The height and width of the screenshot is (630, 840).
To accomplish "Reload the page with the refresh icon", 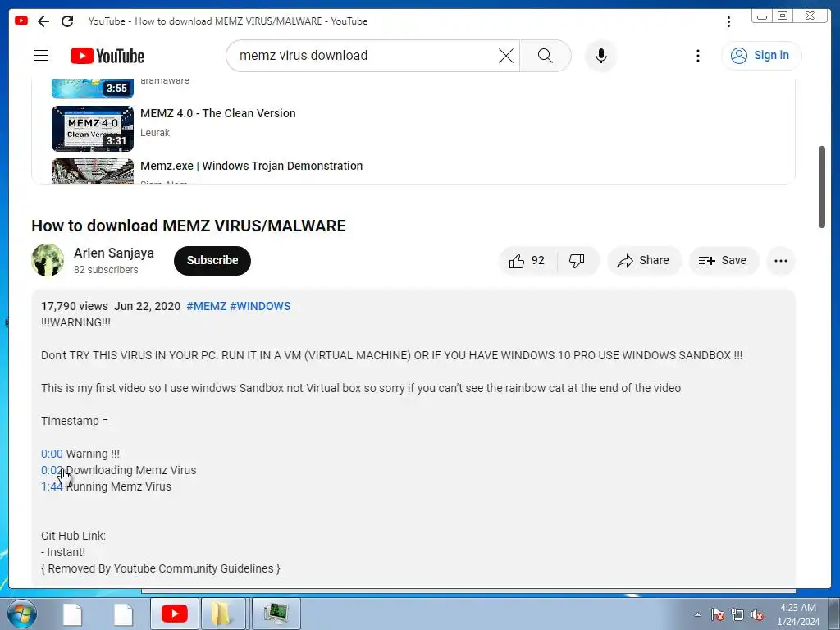I will [67, 21].
